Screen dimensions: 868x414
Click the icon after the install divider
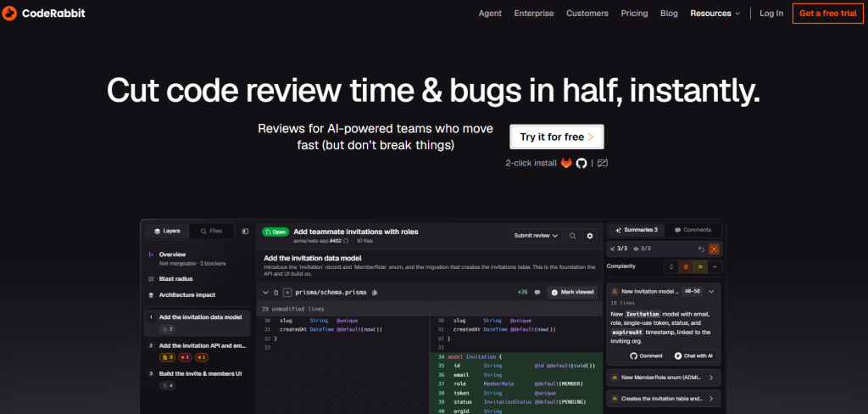click(x=603, y=164)
